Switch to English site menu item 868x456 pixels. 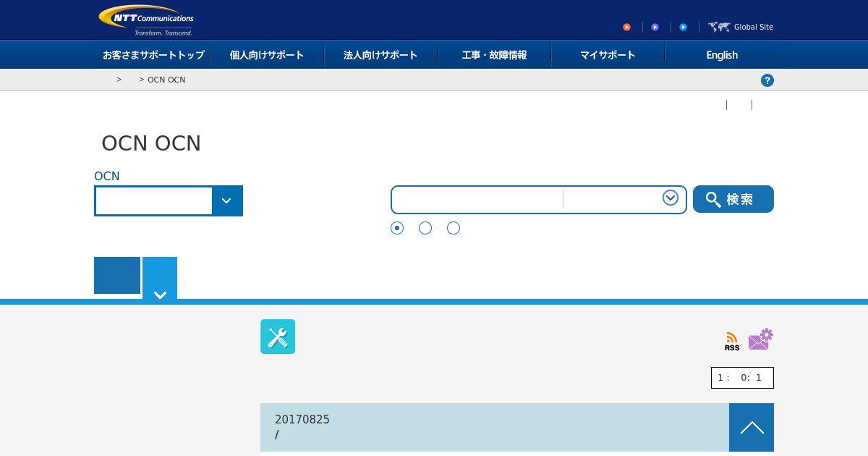pos(722,55)
